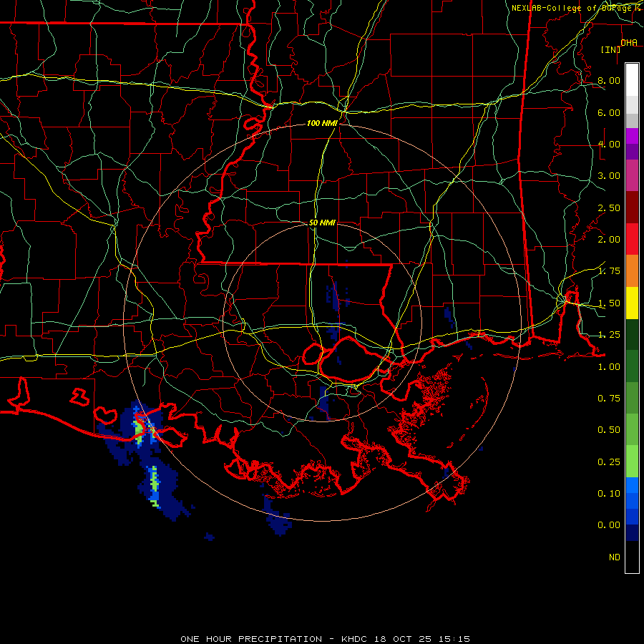Select the pink 3.00 legend swatch
This screenshot has width=644, height=644.
[632, 175]
